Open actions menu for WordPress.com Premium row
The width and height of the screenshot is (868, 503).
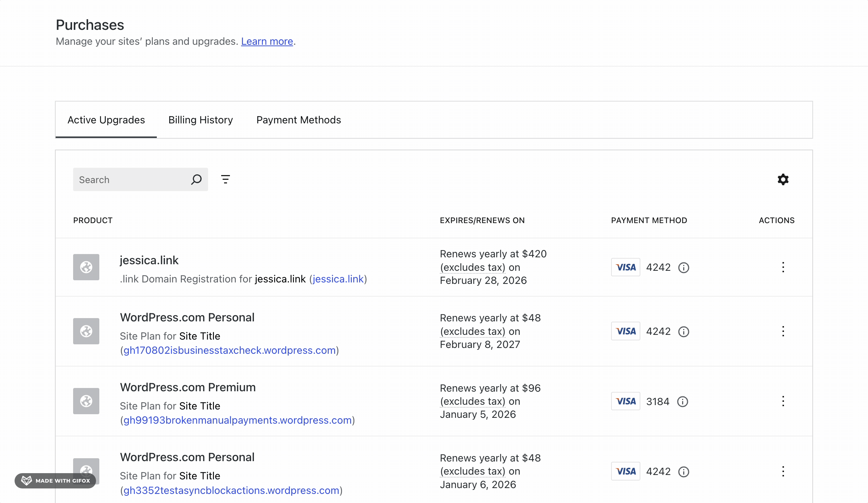click(783, 401)
